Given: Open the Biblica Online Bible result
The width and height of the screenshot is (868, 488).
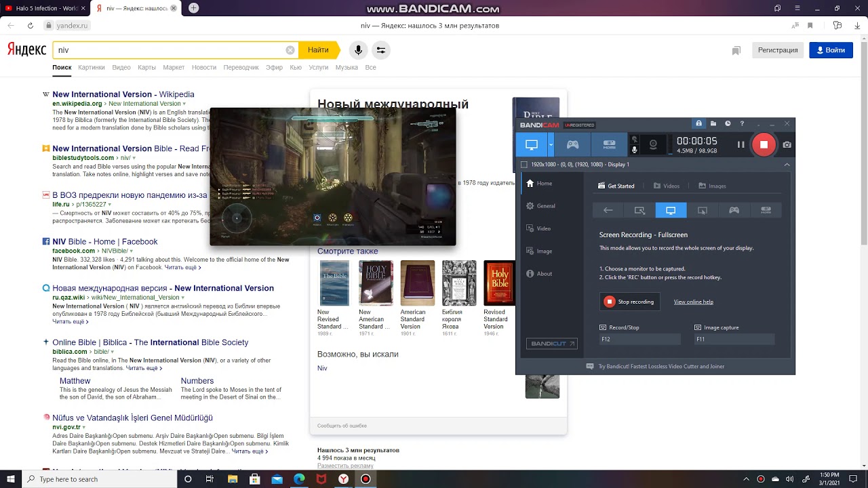Looking at the screenshot, I should 151,342.
